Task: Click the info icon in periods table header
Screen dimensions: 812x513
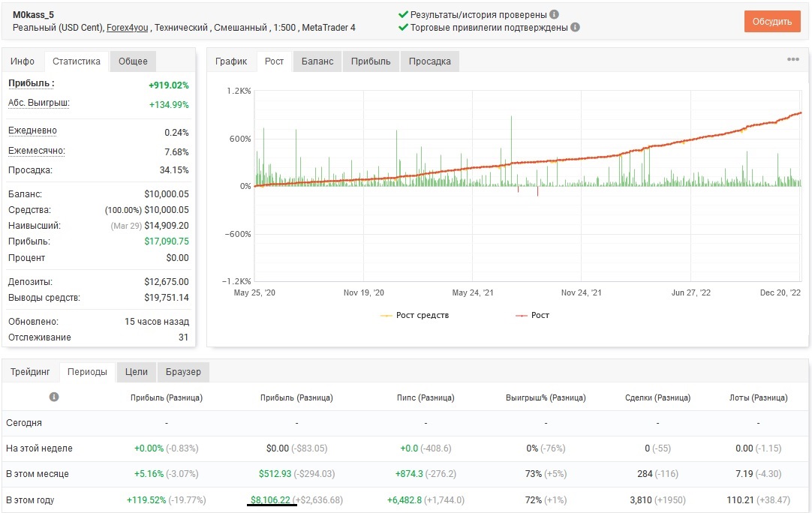Action: (54, 397)
